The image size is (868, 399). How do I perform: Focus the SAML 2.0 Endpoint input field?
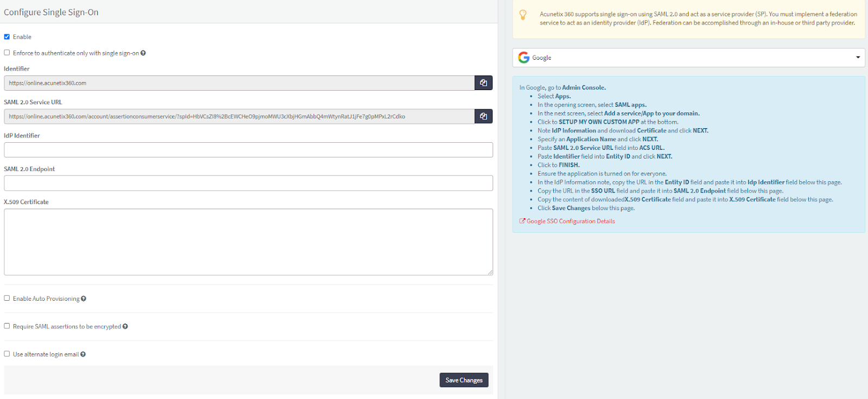(248, 183)
